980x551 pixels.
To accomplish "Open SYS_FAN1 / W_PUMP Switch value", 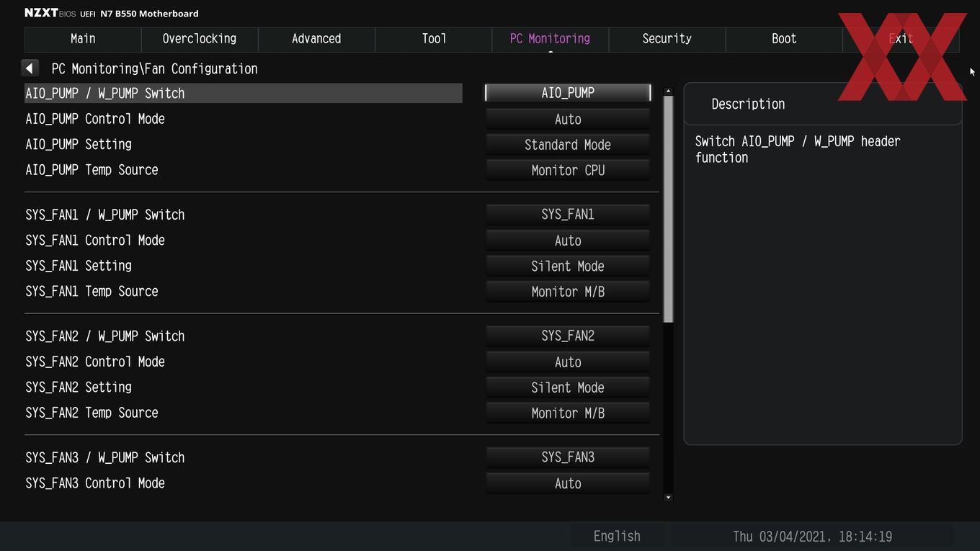I will pyautogui.click(x=568, y=215).
